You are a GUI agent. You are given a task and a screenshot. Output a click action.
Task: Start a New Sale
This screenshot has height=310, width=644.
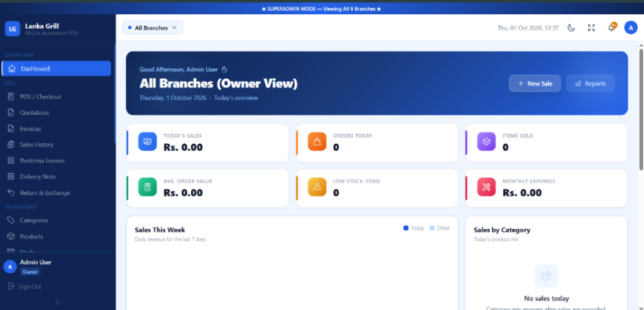coord(535,83)
